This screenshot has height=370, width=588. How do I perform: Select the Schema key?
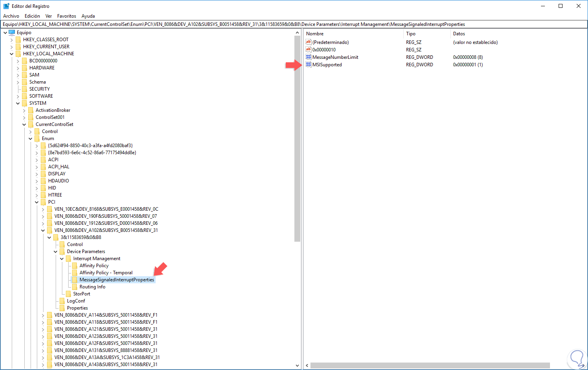[38, 82]
